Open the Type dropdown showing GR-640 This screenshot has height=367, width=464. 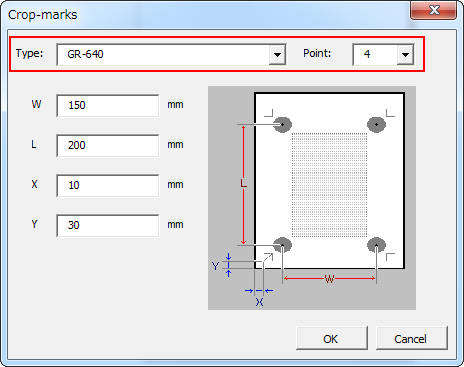171,54
